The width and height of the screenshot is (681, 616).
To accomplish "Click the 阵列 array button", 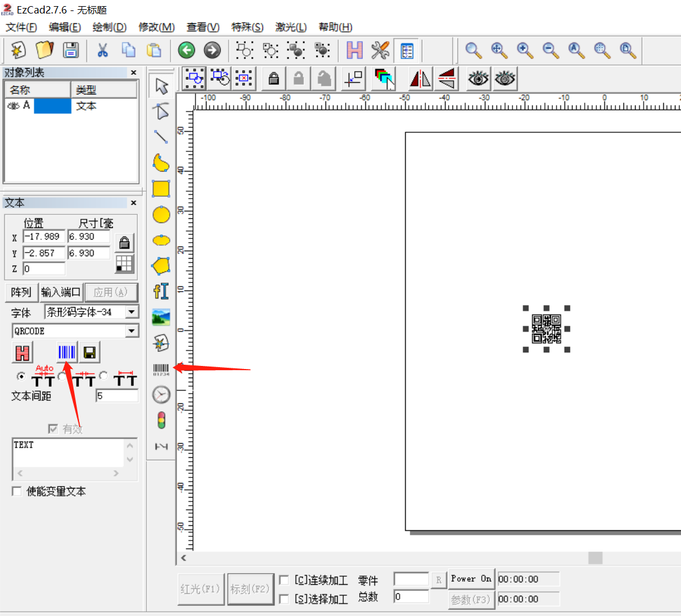I will pos(21,292).
